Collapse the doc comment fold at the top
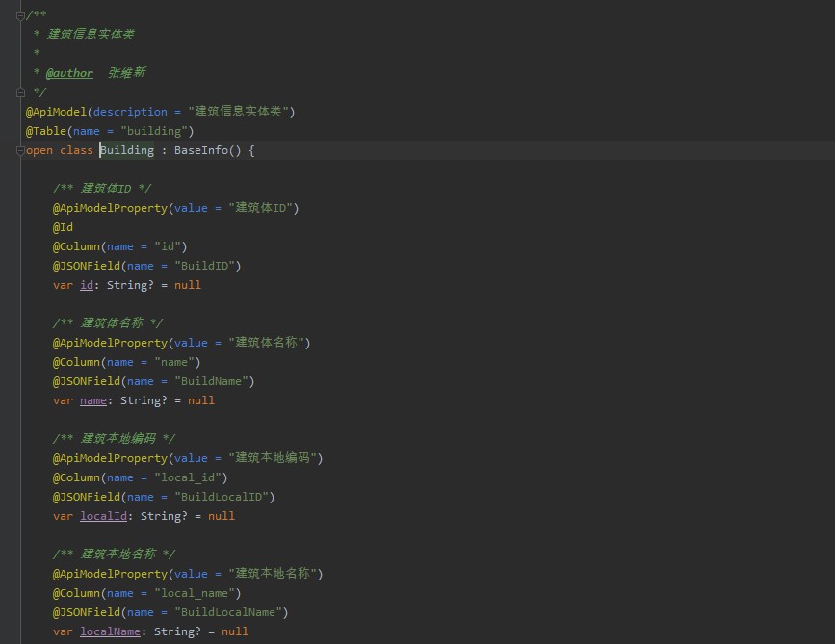 [20, 14]
